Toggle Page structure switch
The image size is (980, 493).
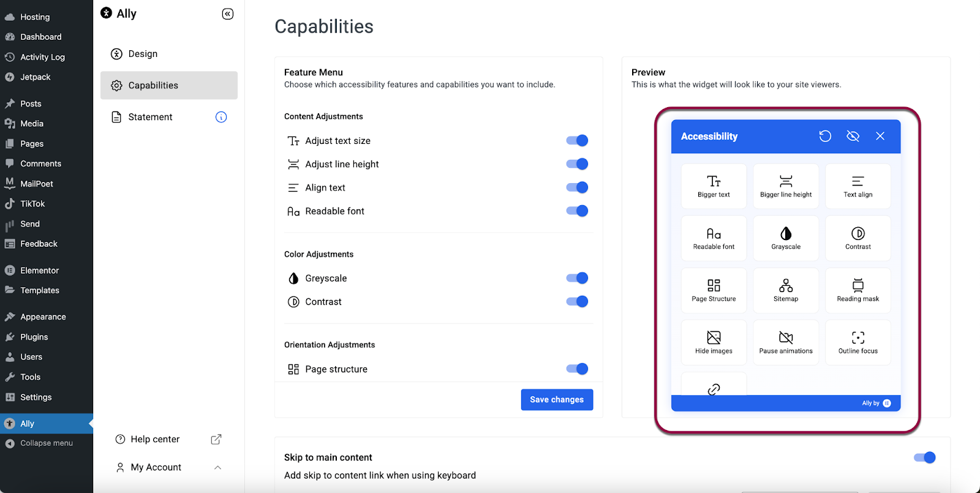coord(577,369)
